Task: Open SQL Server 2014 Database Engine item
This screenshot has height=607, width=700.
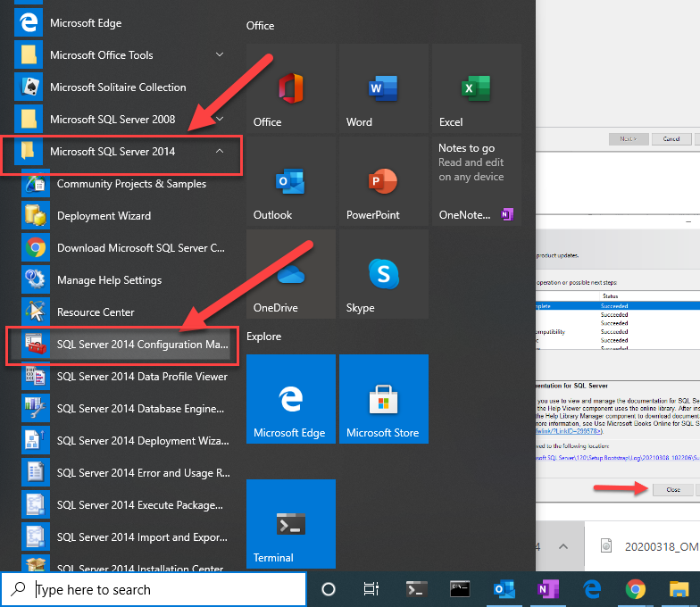Action: 125,409
